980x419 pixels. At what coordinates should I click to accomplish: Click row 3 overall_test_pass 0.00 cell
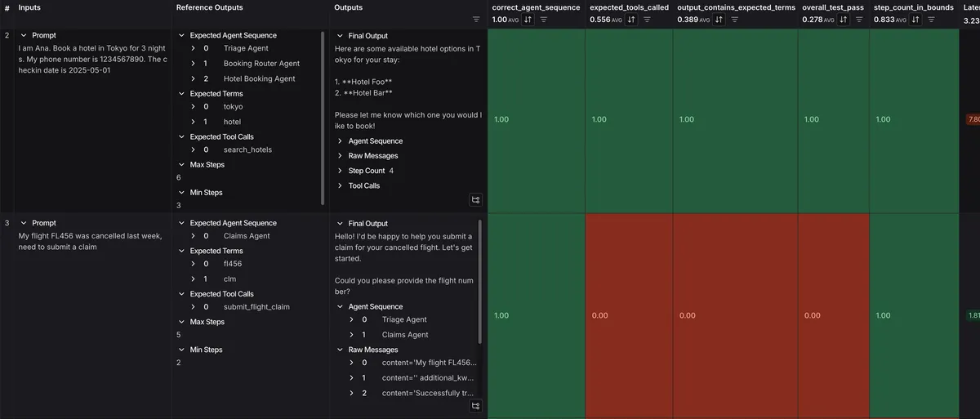[x=833, y=315]
